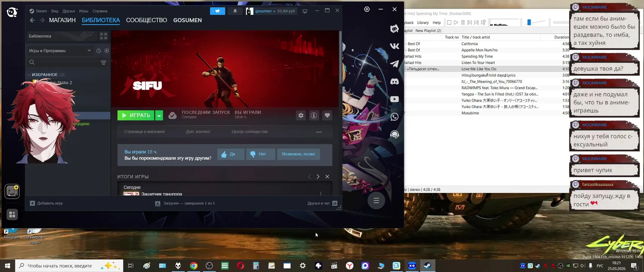Open YouTube link in side panel
Image resolution: width=644 pixels, height=272 pixels.
click(394, 99)
